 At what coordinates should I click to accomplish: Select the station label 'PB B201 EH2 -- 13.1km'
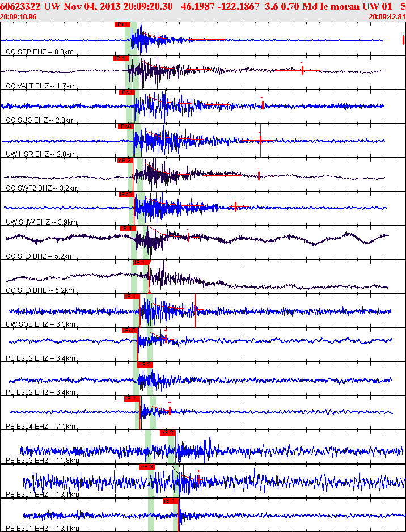pyautogui.click(x=43, y=529)
